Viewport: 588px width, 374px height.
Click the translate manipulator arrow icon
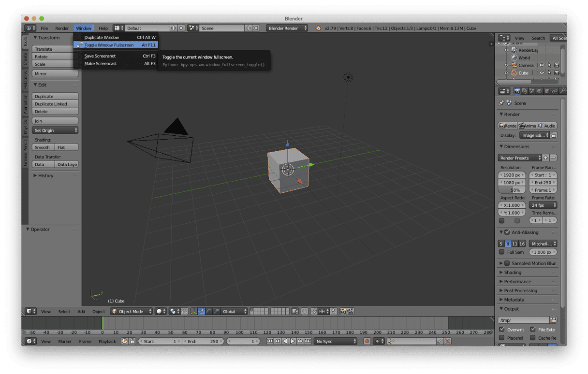pos(201,312)
